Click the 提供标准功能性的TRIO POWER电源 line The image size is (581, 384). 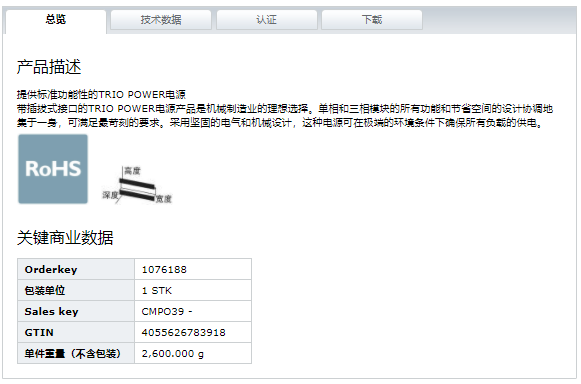[x=101, y=95]
